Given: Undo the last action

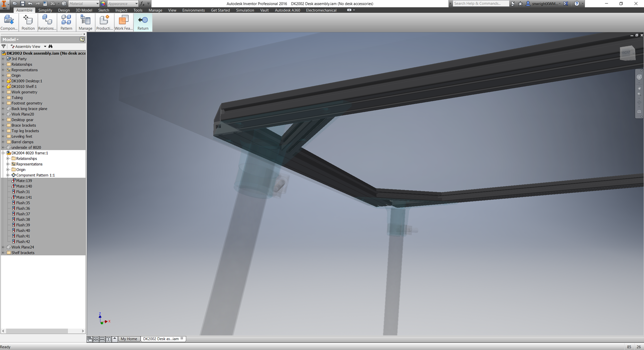Looking at the screenshot, I should click(x=30, y=3).
